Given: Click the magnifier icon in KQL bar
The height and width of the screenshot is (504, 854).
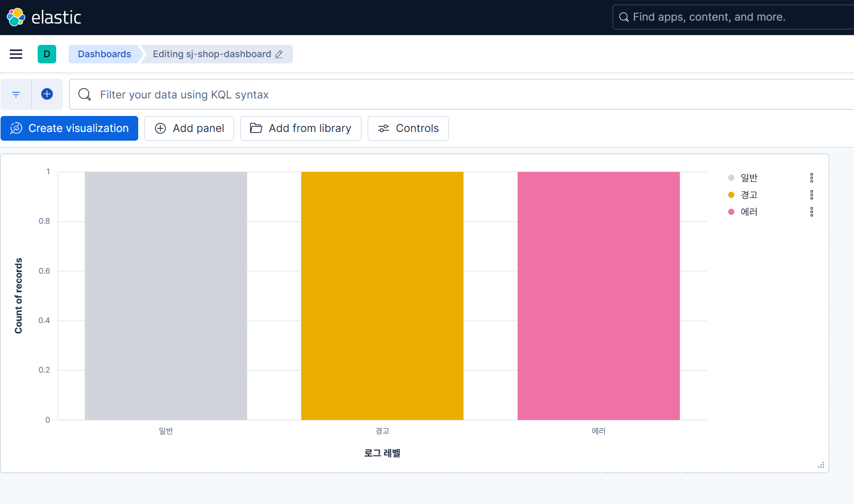Looking at the screenshot, I should (85, 94).
